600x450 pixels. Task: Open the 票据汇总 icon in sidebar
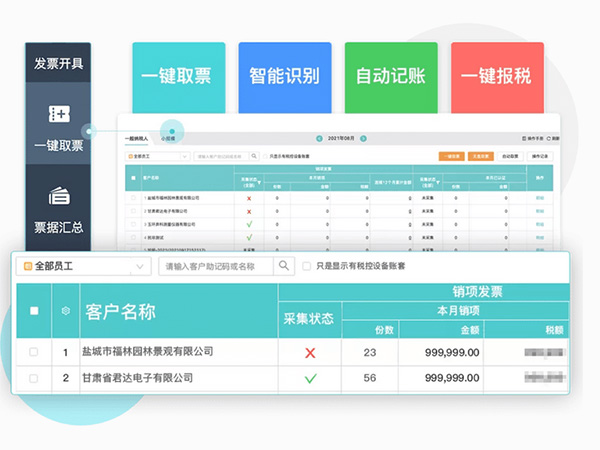click(x=59, y=196)
